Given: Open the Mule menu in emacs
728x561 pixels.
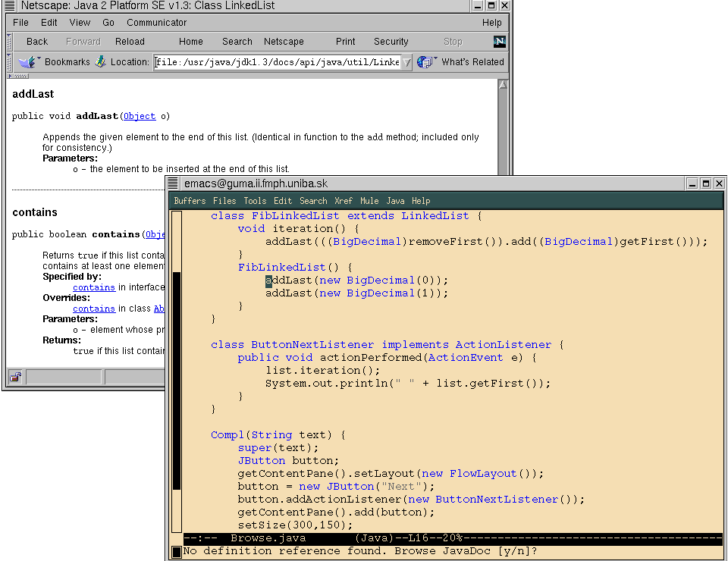Looking at the screenshot, I should point(369,201).
